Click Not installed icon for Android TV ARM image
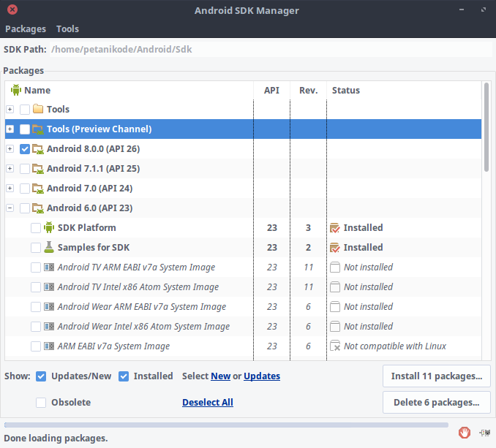 click(334, 267)
